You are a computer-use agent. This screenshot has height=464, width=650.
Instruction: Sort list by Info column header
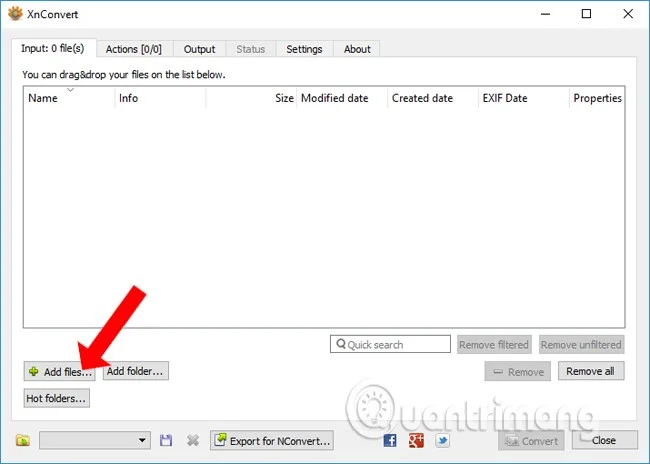tap(160, 98)
